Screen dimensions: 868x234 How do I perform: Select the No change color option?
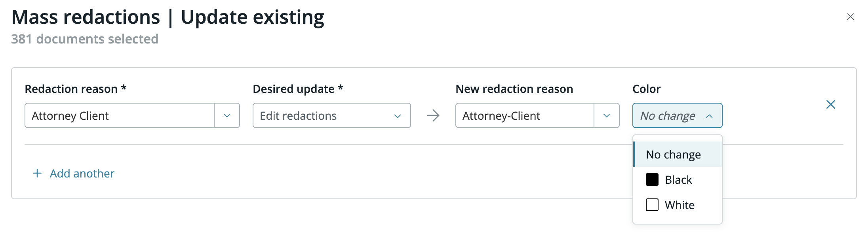click(x=673, y=154)
